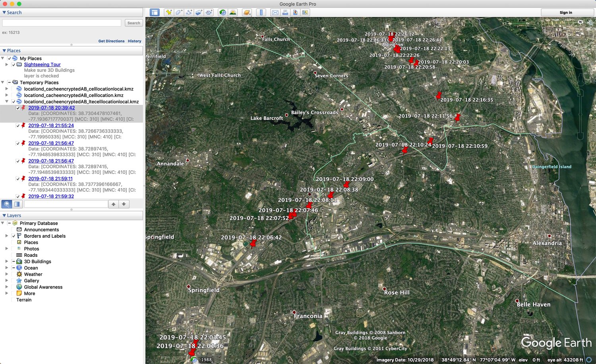The height and width of the screenshot is (364, 596).
Task: Toggle the Ocean layer checkbox
Action: click(x=14, y=268)
